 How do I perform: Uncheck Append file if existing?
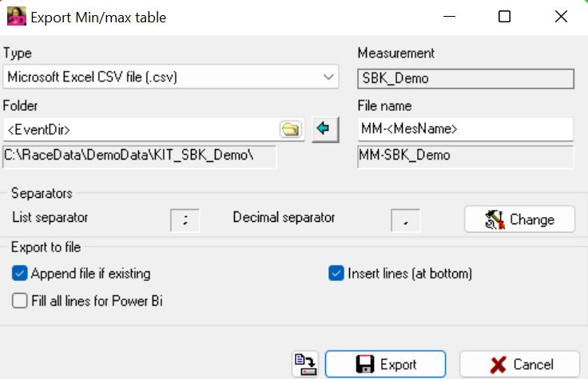[20, 274]
